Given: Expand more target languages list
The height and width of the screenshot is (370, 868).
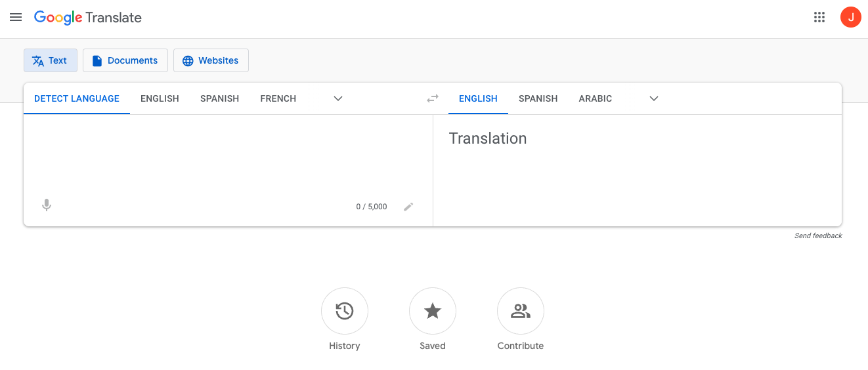Looking at the screenshot, I should tap(654, 98).
